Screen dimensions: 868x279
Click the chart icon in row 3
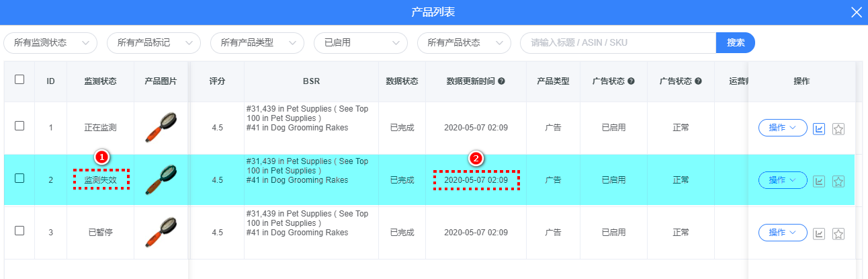[x=819, y=233]
